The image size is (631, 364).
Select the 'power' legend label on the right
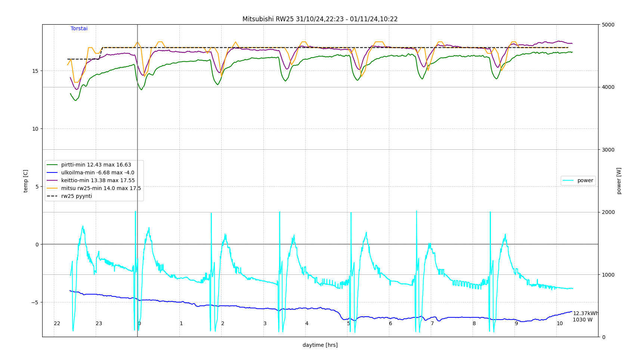[x=585, y=181]
